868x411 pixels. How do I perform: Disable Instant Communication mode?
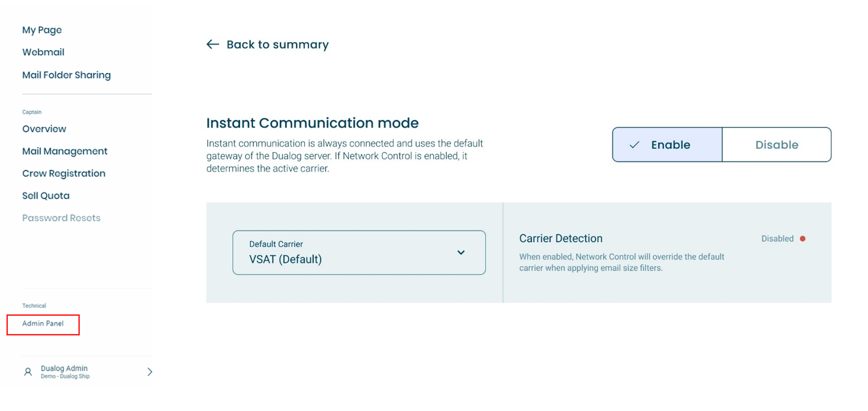pos(776,145)
